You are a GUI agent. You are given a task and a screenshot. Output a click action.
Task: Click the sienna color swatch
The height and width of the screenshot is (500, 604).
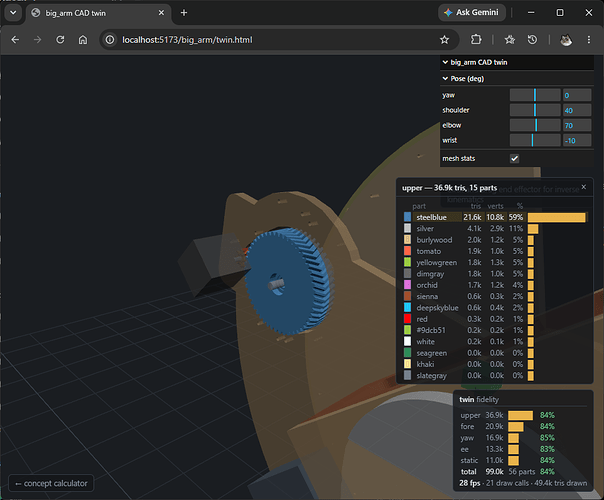click(x=407, y=296)
